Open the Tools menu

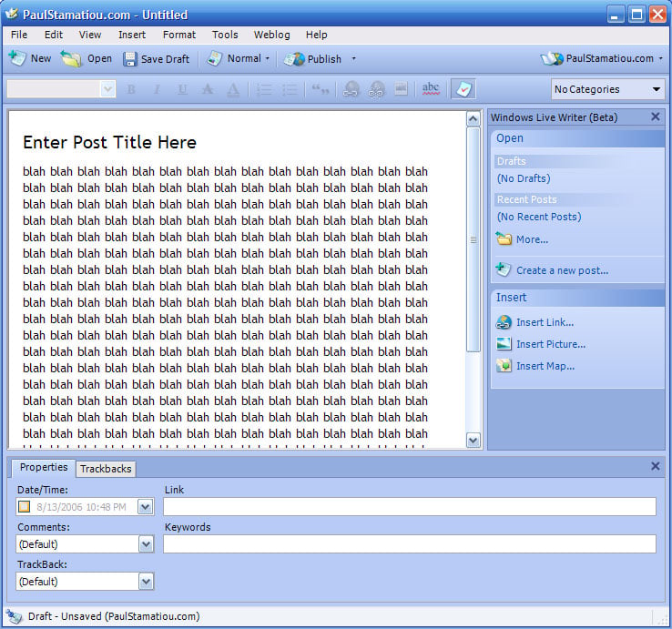click(x=225, y=35)
